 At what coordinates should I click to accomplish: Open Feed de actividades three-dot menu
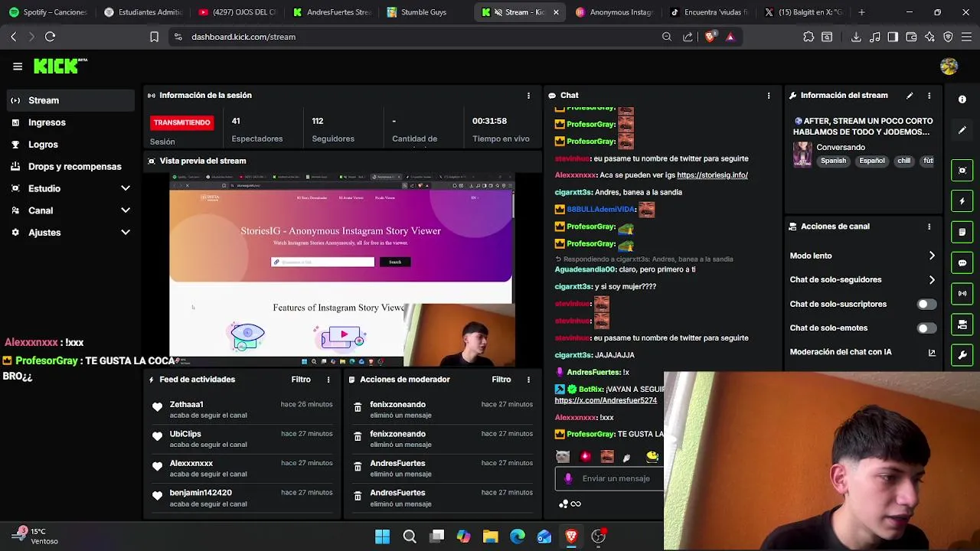[328, 380]
